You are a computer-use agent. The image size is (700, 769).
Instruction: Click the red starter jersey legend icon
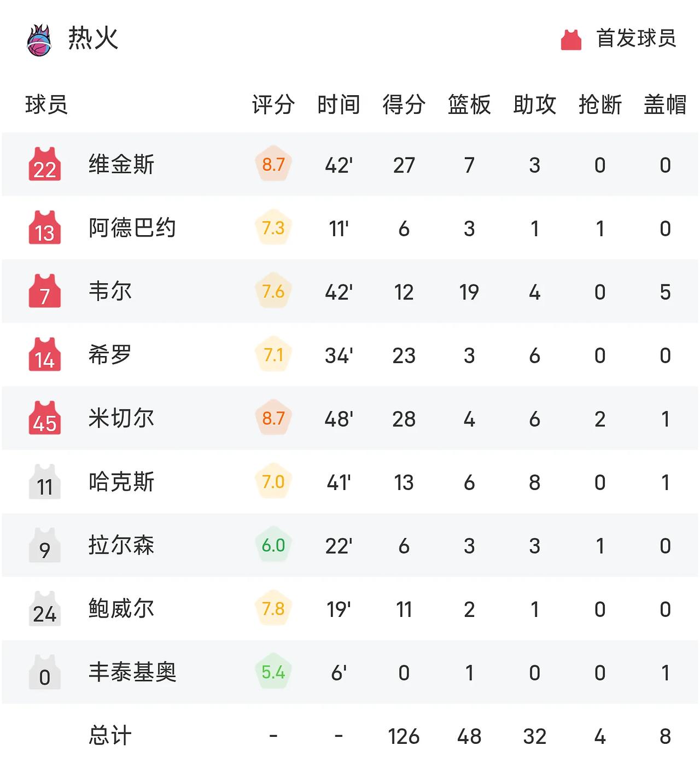point(571,39)
